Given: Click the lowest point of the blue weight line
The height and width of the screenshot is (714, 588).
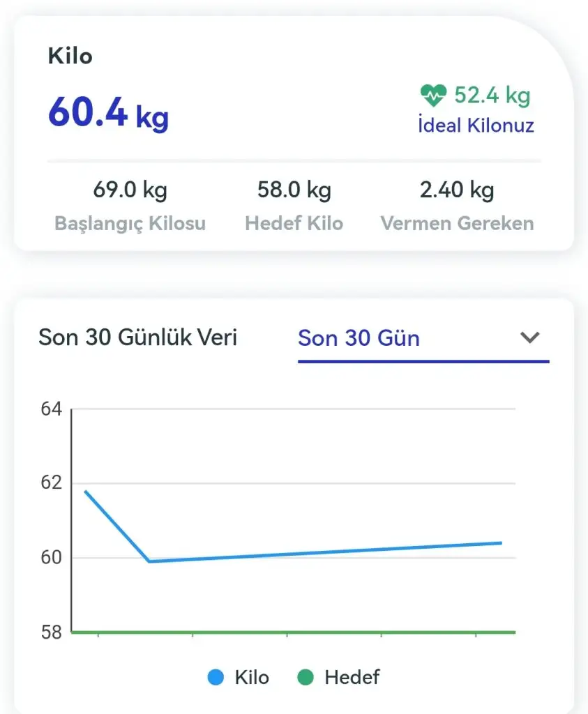Looking at the screenshot, I should [150, 561].
